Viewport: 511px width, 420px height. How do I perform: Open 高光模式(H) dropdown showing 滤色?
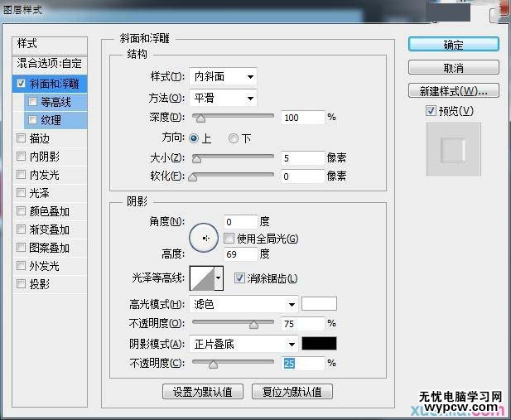(243, 305)
